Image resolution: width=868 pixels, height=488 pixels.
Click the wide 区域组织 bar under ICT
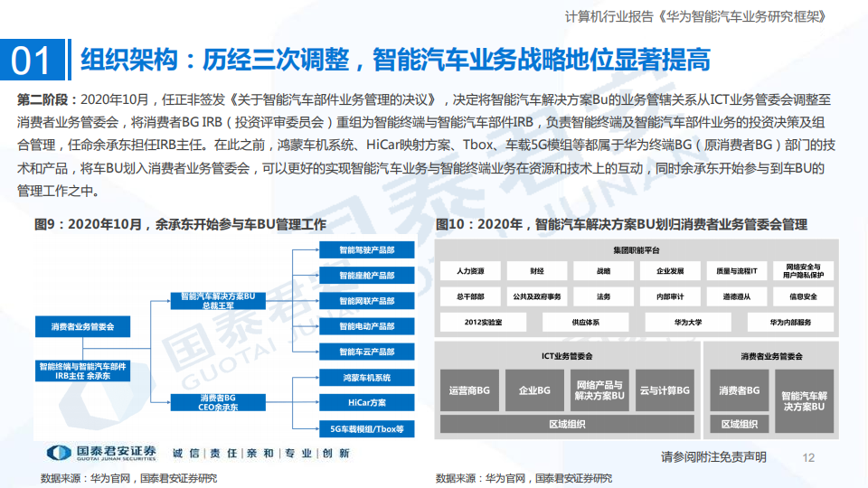(x=567, y=424)
